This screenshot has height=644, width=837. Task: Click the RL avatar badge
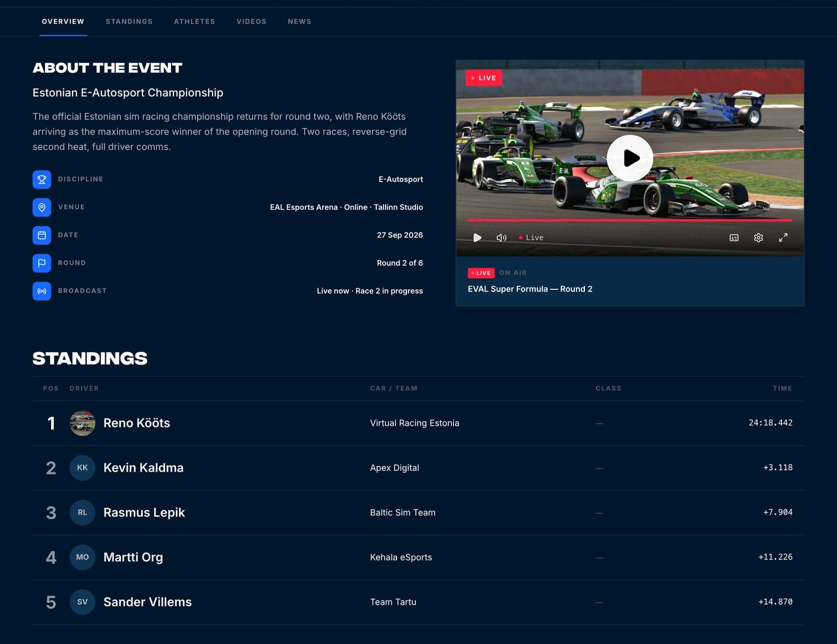pos(83,513)
